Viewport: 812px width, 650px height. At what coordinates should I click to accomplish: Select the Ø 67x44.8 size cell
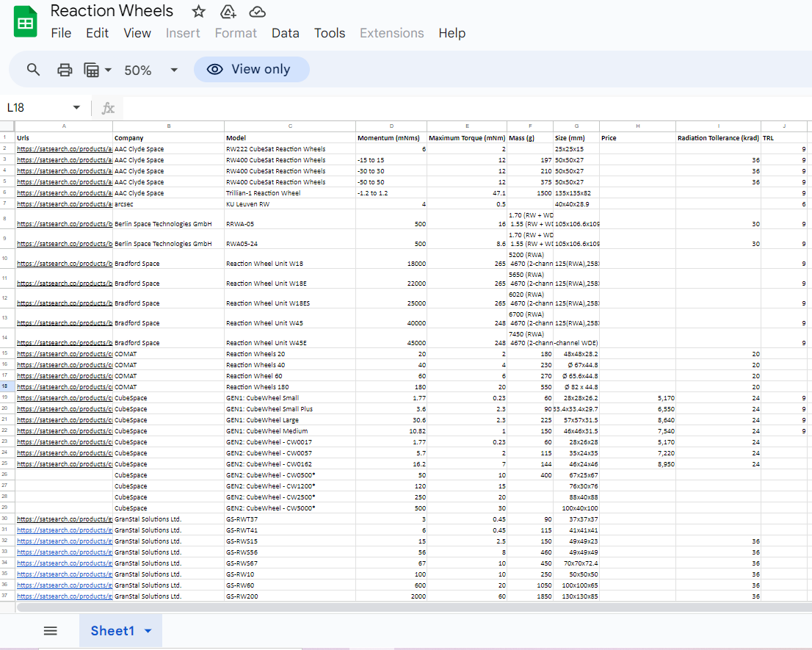(x=576, y=365)
